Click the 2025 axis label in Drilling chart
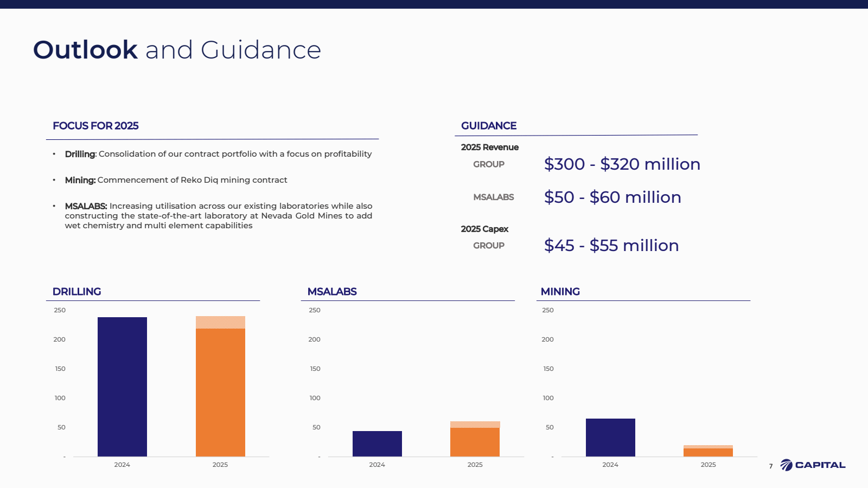 220,465
